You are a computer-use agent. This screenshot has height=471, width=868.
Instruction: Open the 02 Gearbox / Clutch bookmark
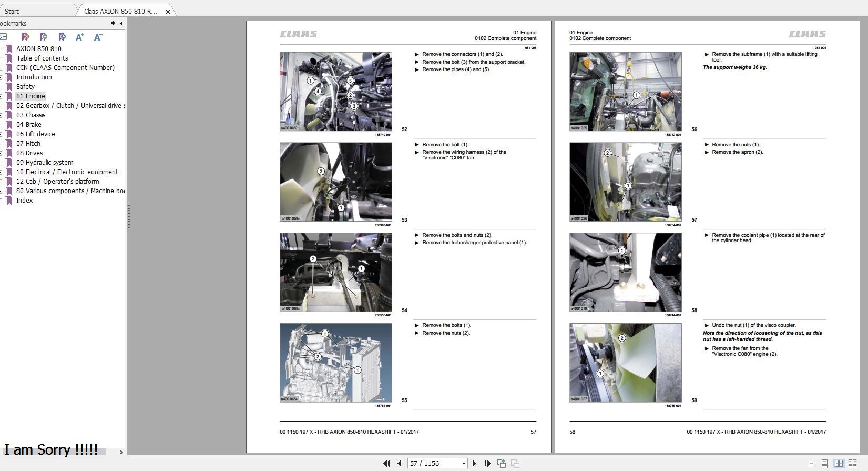70,105
